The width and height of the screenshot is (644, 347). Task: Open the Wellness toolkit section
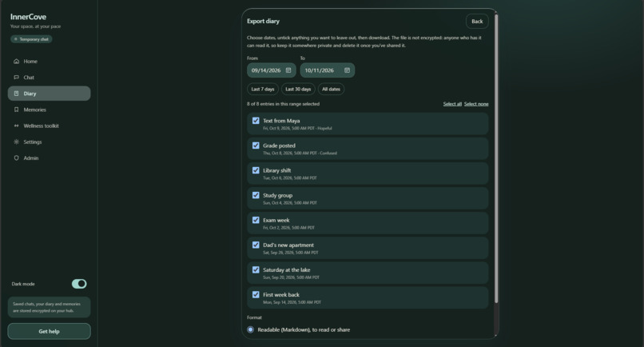click(x=50, y=126)
